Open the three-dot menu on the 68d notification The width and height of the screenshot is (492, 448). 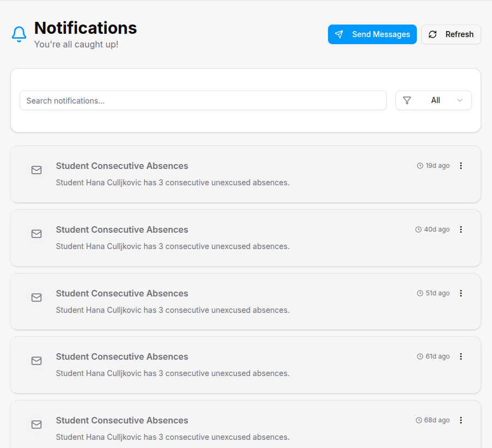tap(461, 420)
